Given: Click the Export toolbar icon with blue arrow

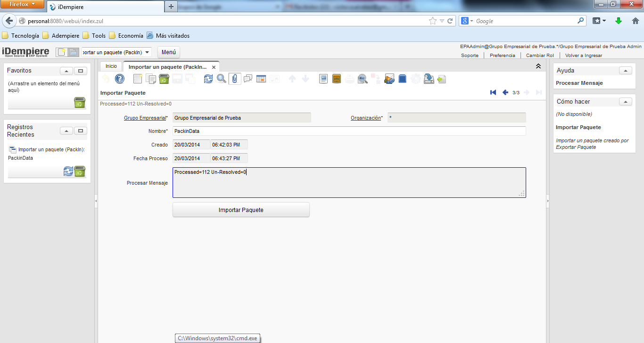Looking at the screenshot, I should coord(429,79).
